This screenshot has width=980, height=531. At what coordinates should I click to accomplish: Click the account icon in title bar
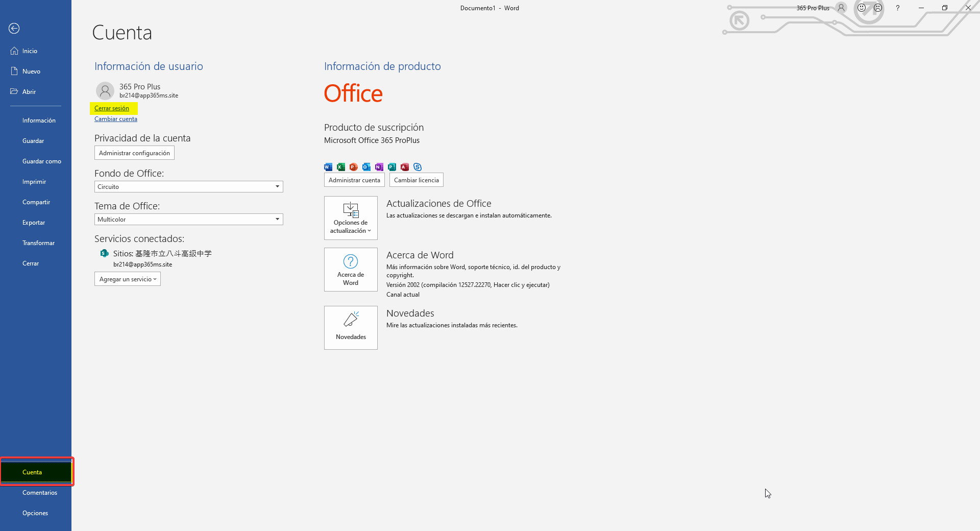coord(841,8)
